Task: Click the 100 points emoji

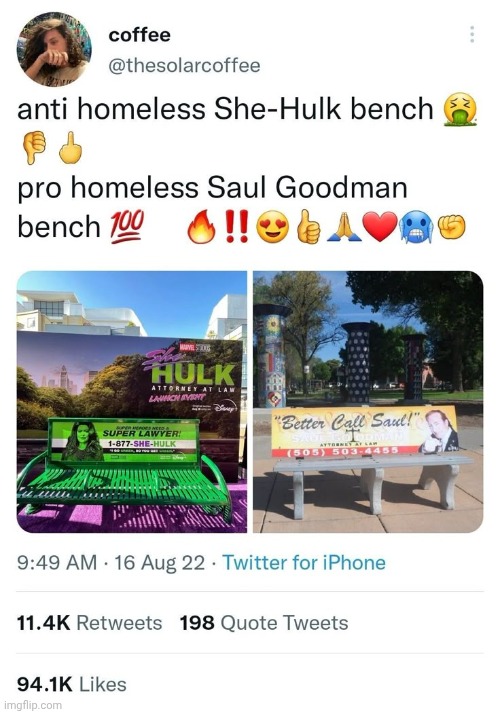Action: (127, 225)
